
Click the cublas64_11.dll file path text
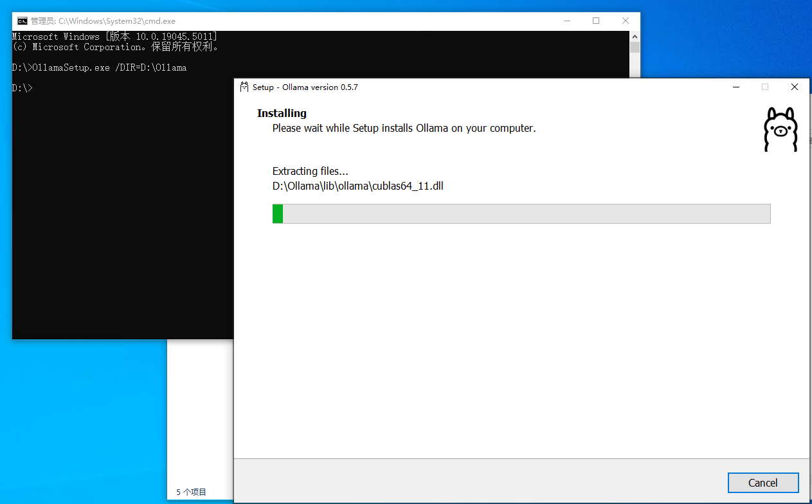tap(358, 186)
